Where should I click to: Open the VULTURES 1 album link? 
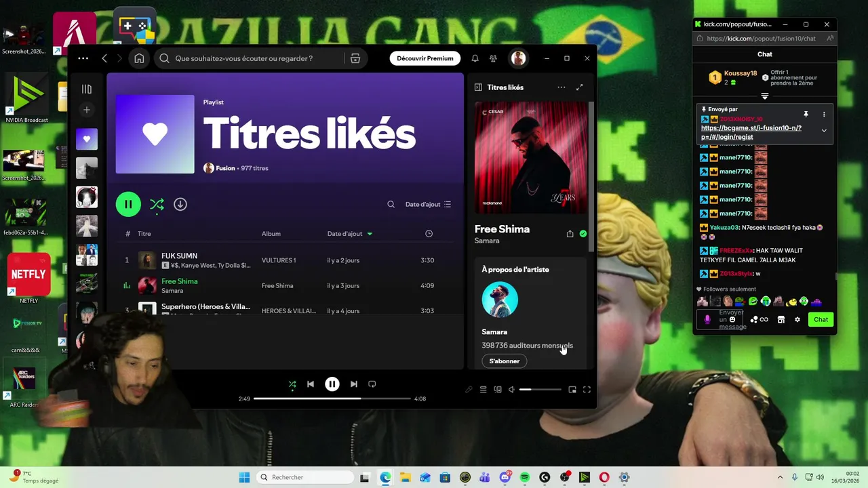[x=279, y=260]
